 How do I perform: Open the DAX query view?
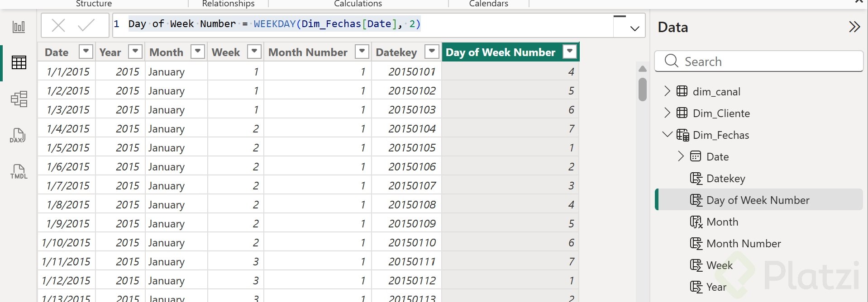pos(18,135)
